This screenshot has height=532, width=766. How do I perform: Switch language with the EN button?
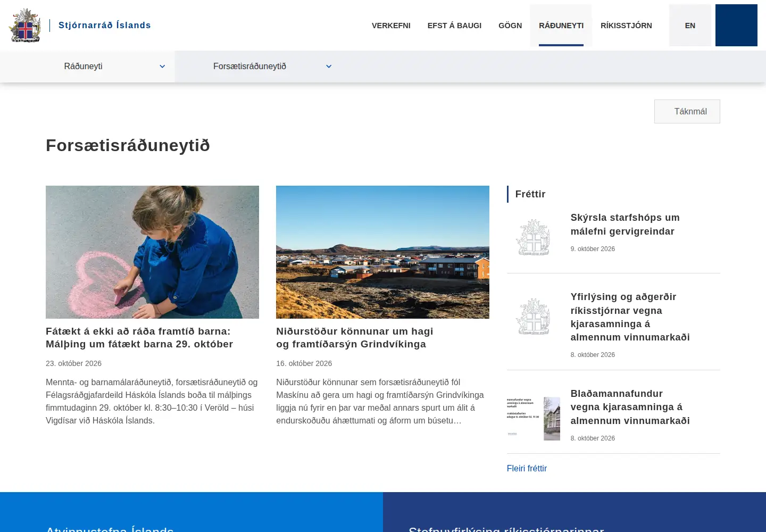click(690, 26)
